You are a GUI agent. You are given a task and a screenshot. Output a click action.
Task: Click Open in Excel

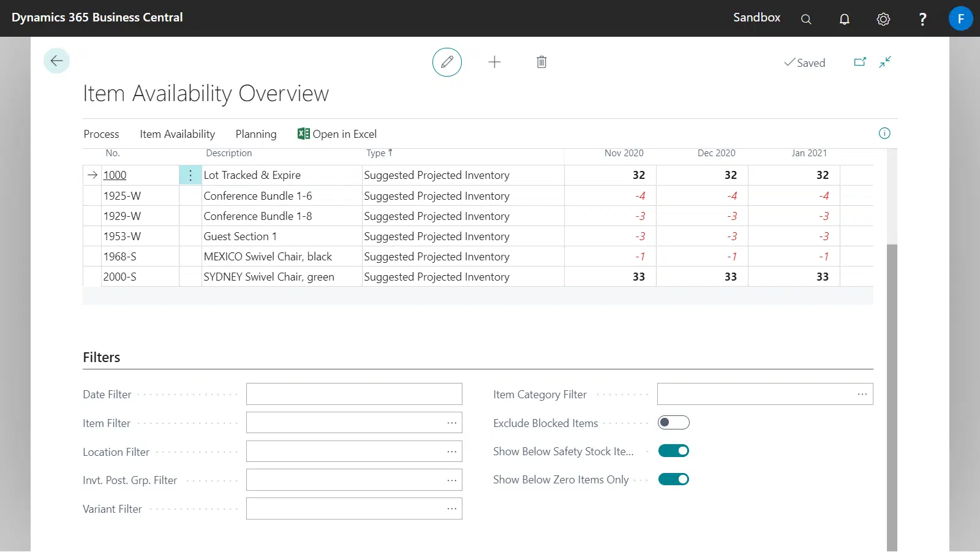pos(337,134)
